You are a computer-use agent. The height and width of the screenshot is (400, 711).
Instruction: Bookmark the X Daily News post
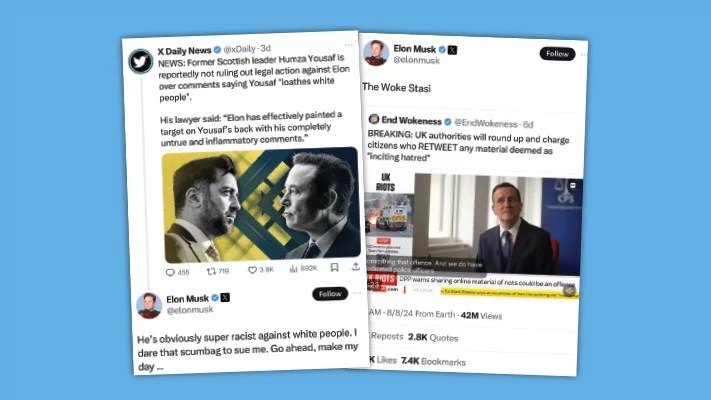(334, 267)
